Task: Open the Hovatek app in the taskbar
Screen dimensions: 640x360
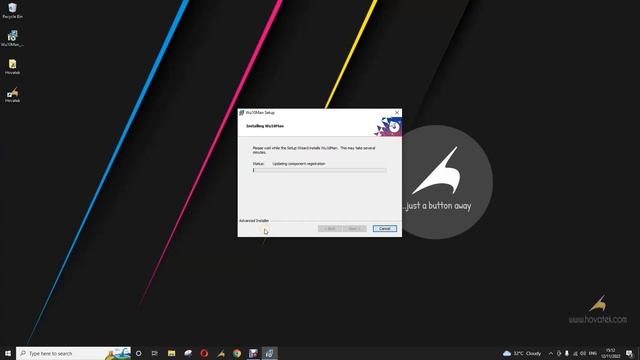Action: [221, 353]
